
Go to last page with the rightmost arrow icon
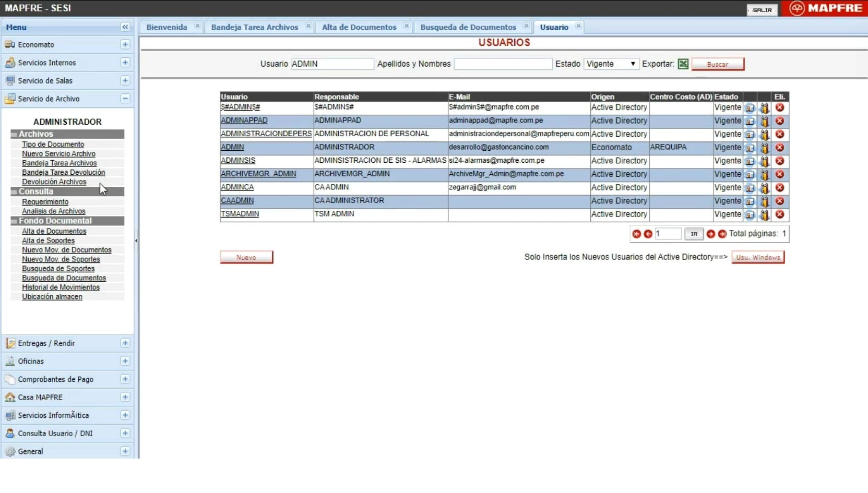pyautogui.click(x=722, y=234)
